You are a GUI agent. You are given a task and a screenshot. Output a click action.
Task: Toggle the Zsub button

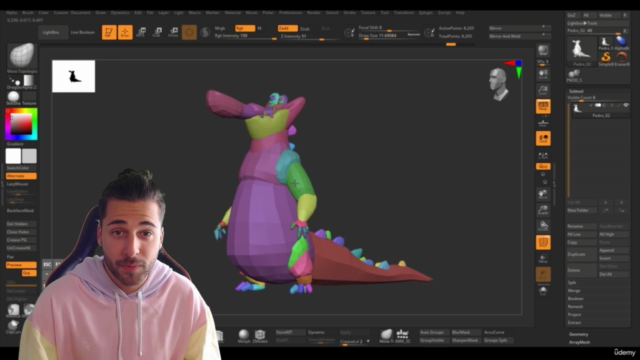305,29
